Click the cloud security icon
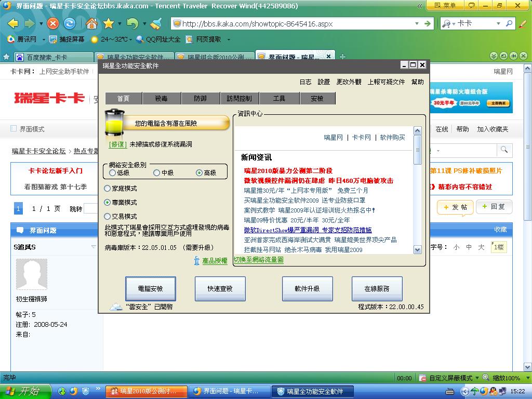Image resolution: width=532 pixels, height=399 pixels. (x=116, y=307)
